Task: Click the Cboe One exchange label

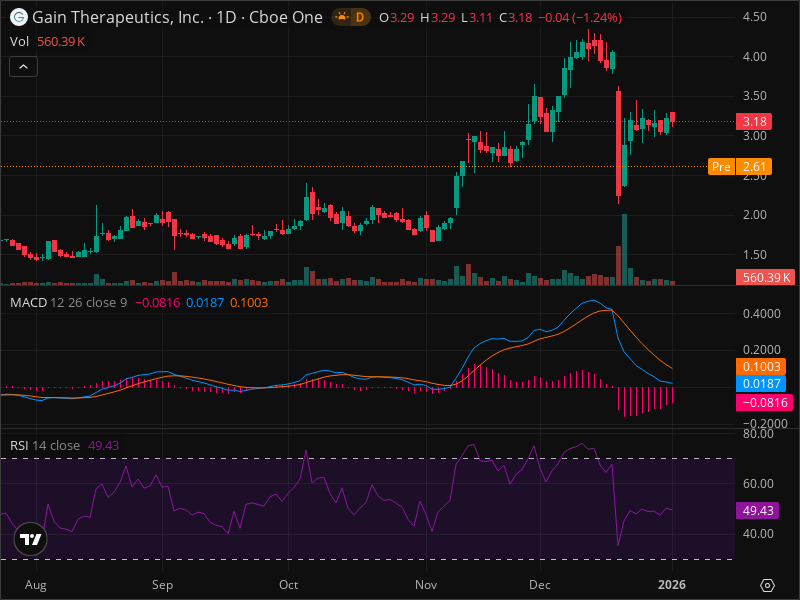Action: (x=286, y=17)
